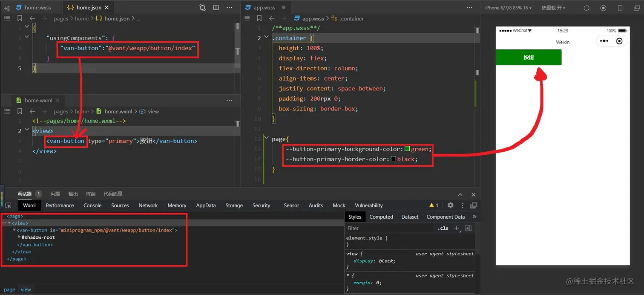The width and height of the screenshot is (644, 295).
Task: Refresh the simulator
Action: click(586, 8)
